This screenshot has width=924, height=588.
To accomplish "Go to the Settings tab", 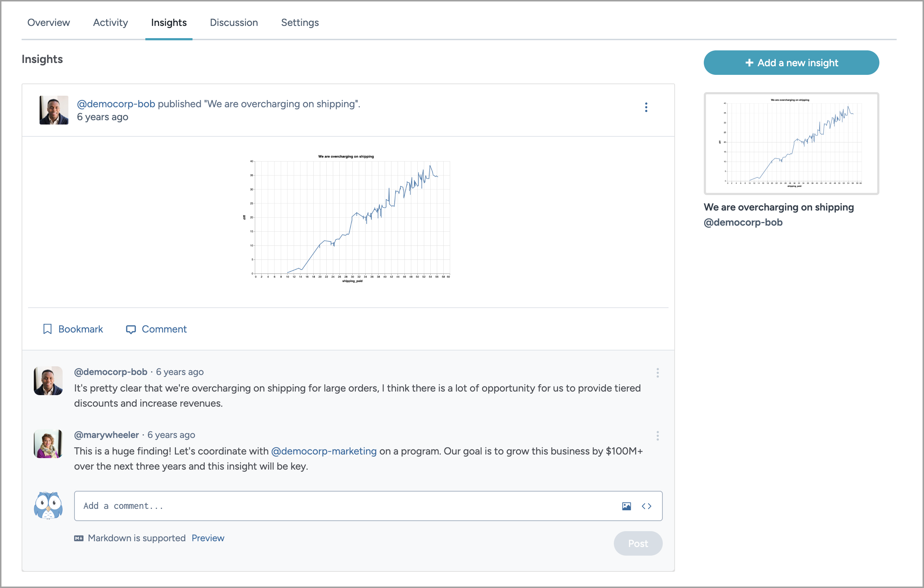I will point(300,23).
